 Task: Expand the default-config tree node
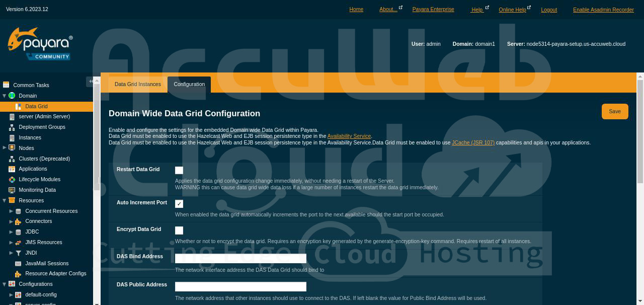point(11,295)
